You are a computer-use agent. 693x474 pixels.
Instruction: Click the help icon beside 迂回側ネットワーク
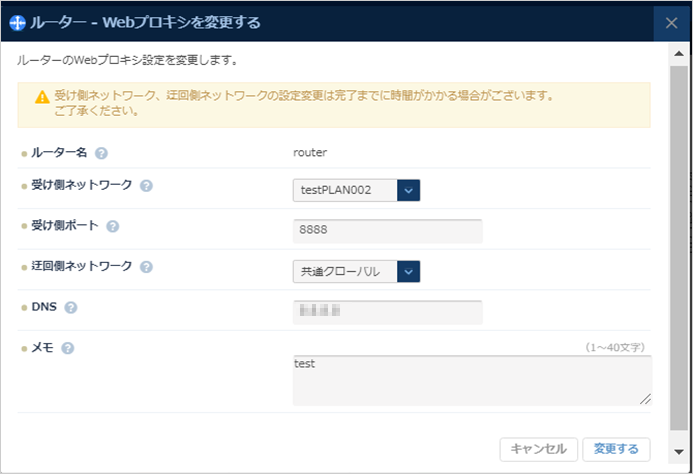(x=146, y=267)
